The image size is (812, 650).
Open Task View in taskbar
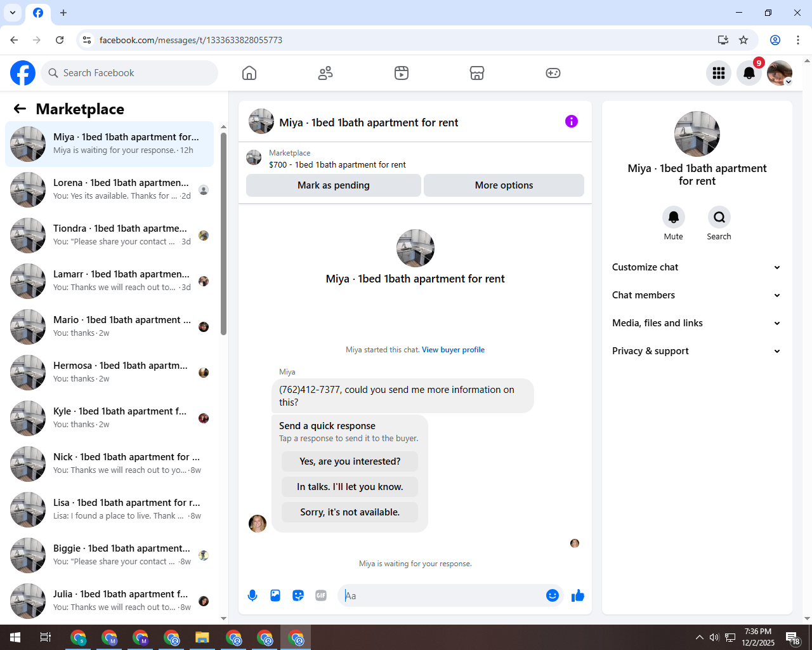46,637
